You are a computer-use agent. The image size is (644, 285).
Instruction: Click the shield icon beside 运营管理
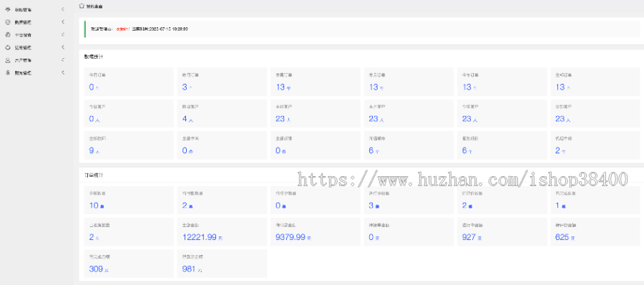coord(7,47)
